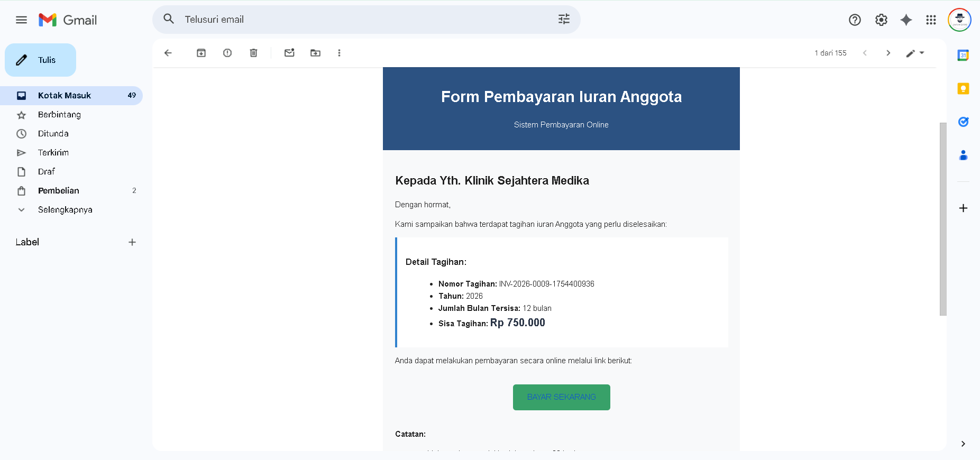Open the Google apps grid
This screenshot has height=460, width=980.
[x=931, y=20]
